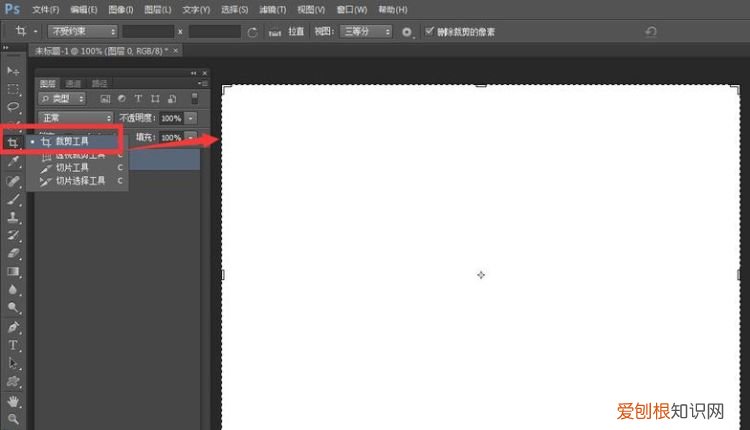
Task: Open the 文件(F) menu
Action: point(45,10)
